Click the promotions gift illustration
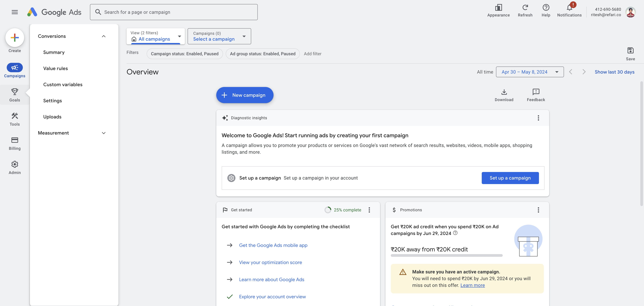Screen dimensions: 644x306 tap(528, 241)
